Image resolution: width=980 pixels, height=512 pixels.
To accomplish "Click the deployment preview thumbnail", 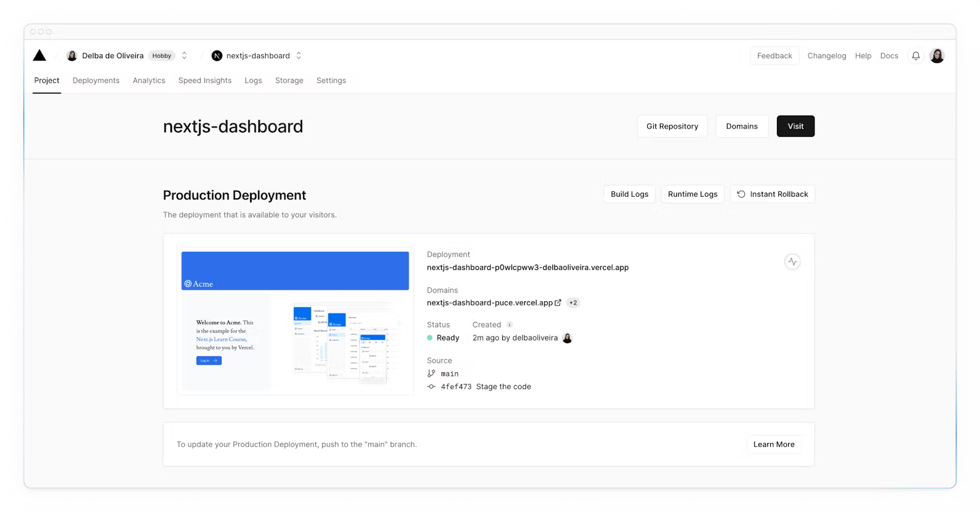I will pyautogui.click(x=295, y=321).
